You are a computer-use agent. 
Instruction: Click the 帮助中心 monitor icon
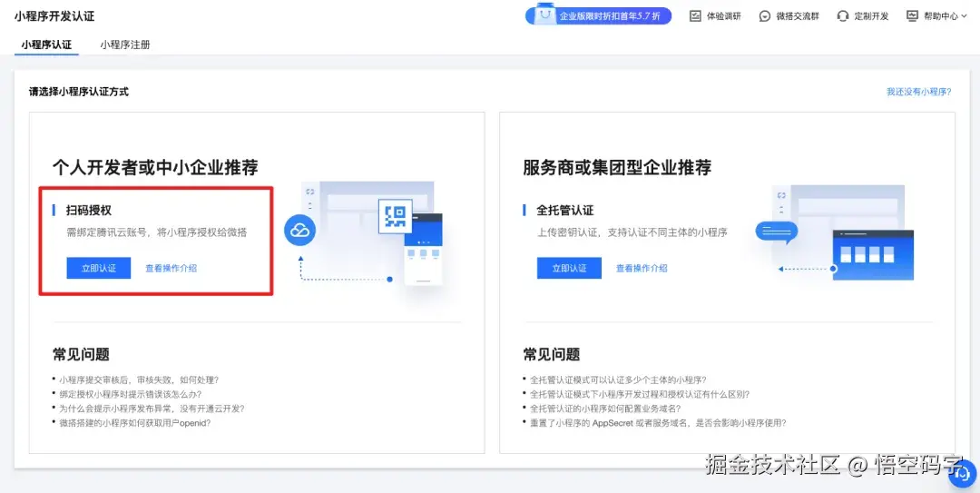click(x=913, y=15)
